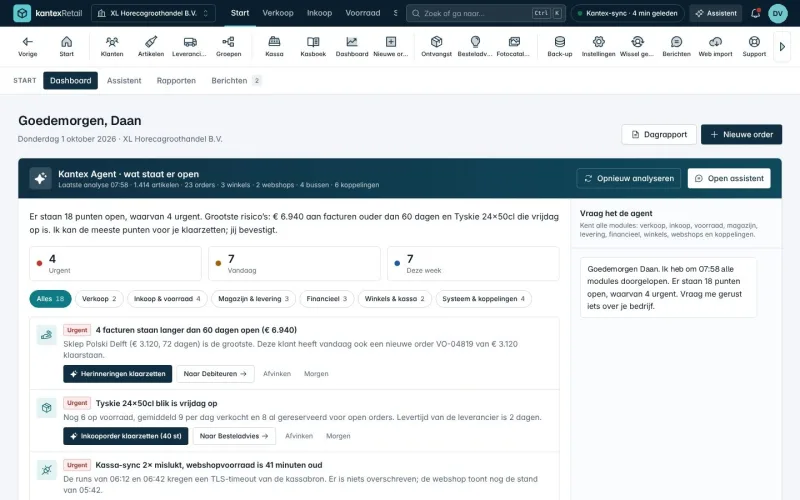The image size is (800, 500).
Task: Open Fotocatalogus toolbar icon
Action: pyautogui.click(x=513, y=46)
